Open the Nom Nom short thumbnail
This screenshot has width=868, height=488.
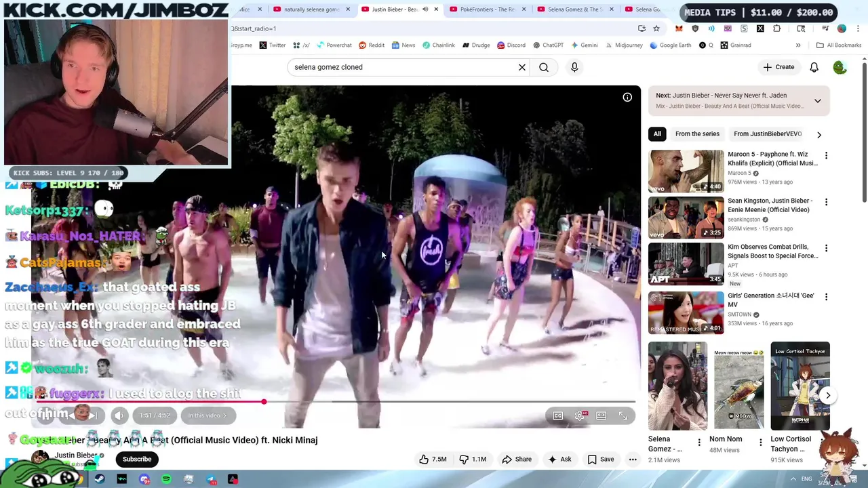pos(738,386)
